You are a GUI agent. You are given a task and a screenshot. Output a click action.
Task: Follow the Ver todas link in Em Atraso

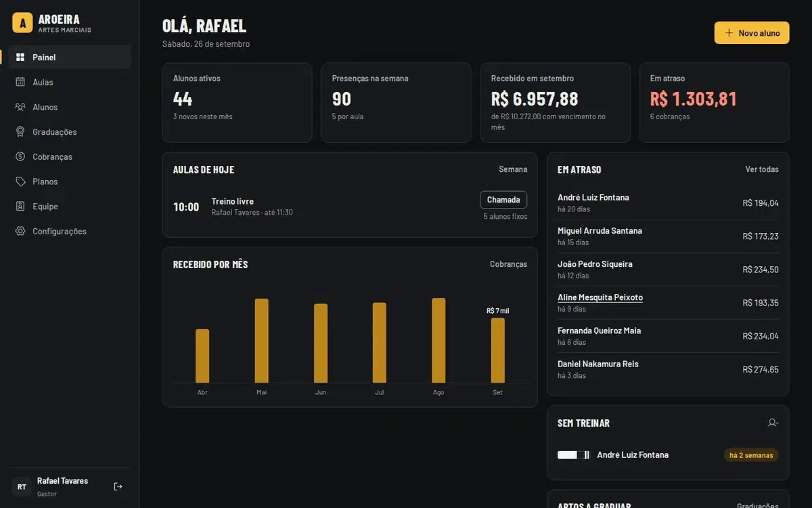pos(762,169)
